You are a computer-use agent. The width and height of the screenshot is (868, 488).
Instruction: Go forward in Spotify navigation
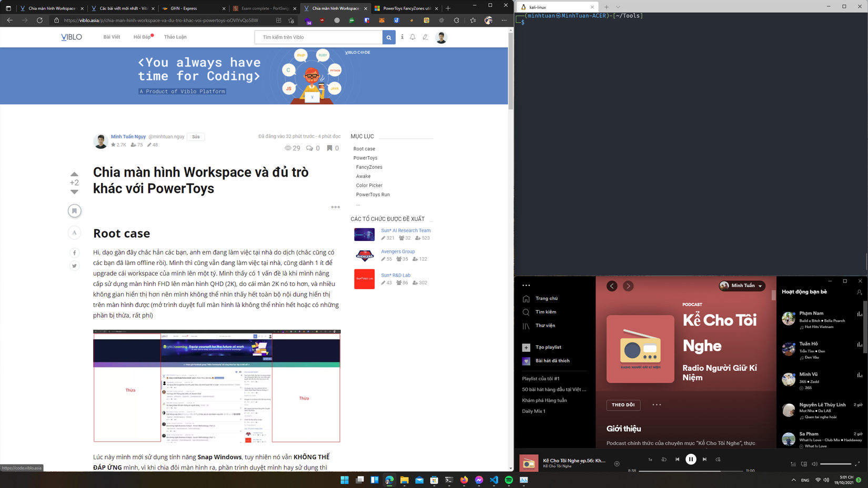628,286
